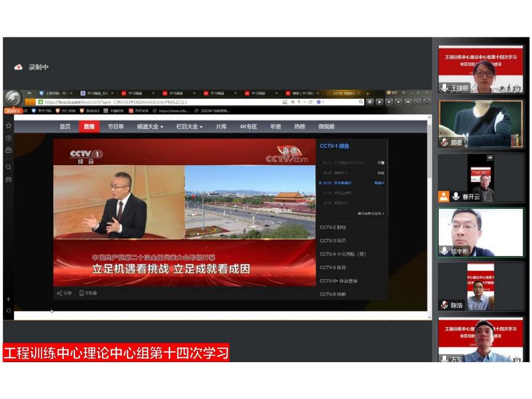
Task: Click the muted microphone icon beside 陈洁
Action: pos(444,304)
